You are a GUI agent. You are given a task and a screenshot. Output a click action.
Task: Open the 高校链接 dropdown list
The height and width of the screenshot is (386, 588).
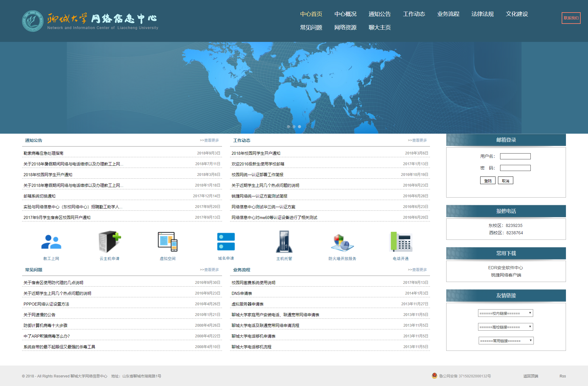(x=505, y=327)
